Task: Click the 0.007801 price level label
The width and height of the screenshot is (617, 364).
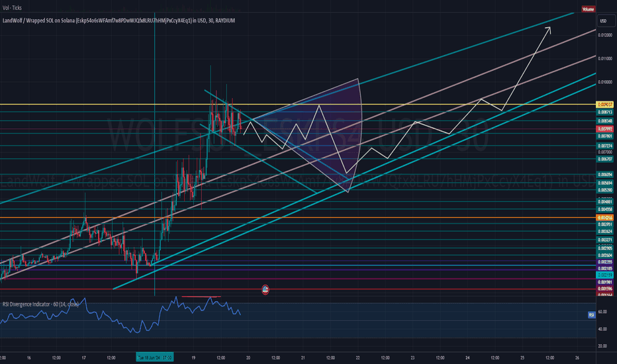Action: (605, 136)
